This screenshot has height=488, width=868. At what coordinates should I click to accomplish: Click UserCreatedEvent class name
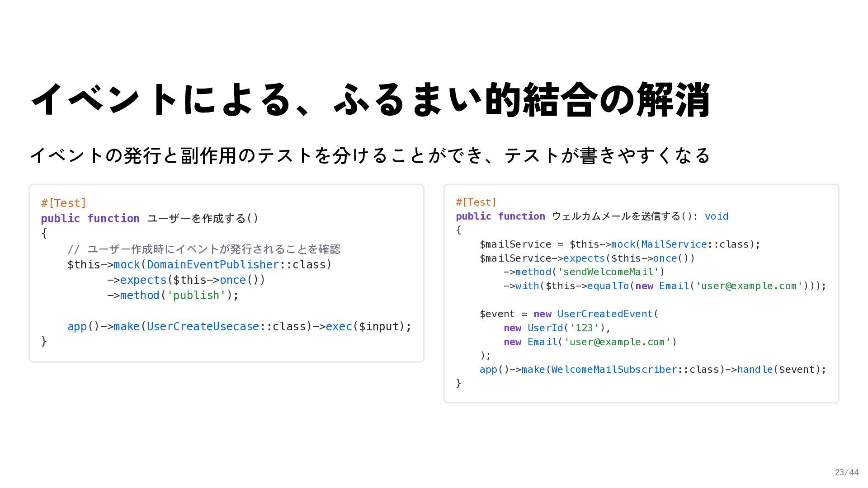pyautogui.click(x=605, y=314)
